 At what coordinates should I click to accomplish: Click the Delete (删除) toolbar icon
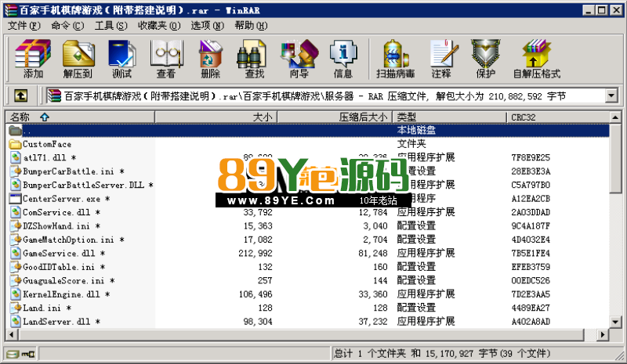210,59
